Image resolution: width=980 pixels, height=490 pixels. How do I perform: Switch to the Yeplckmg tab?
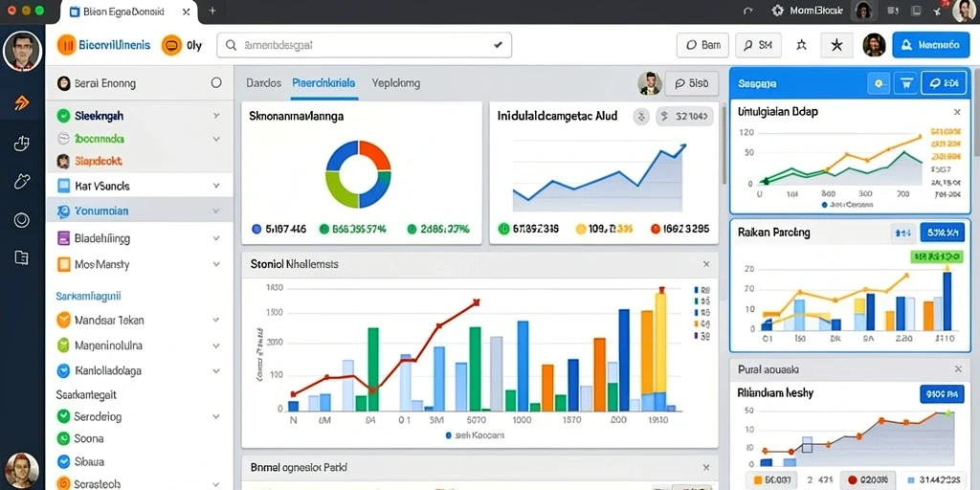pyautogui.click(x=395, y=83)
